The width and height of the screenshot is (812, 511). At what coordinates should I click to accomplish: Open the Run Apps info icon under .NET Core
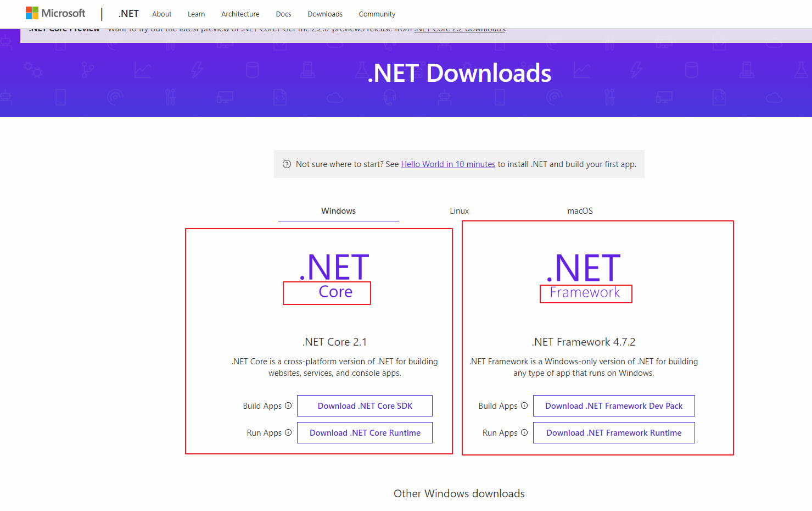tap(289, 432)
